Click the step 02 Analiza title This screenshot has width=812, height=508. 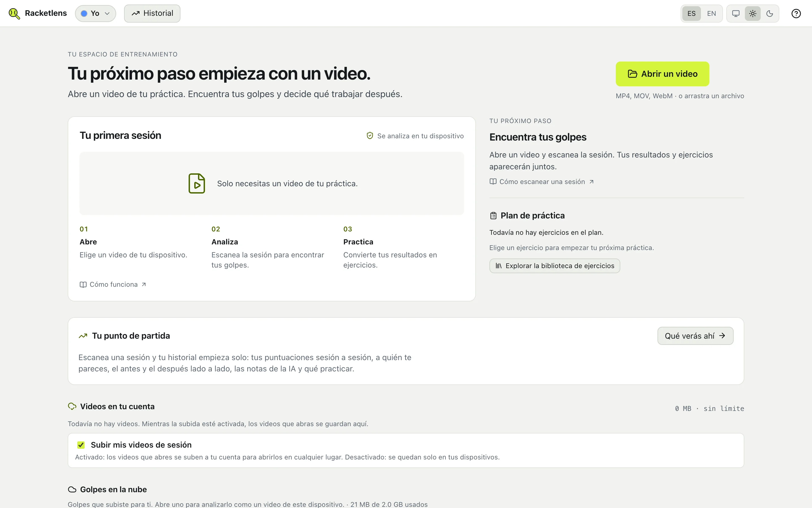pos(224,242)
